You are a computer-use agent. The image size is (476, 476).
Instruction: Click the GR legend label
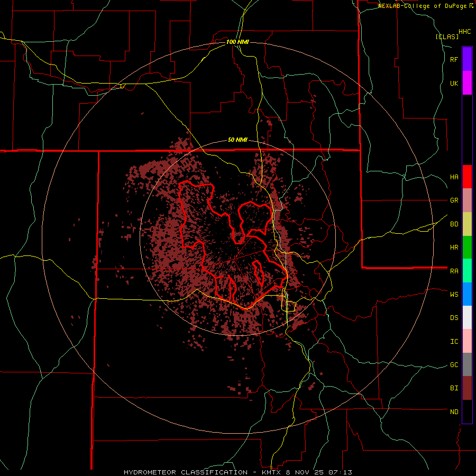tap(454, 200)
